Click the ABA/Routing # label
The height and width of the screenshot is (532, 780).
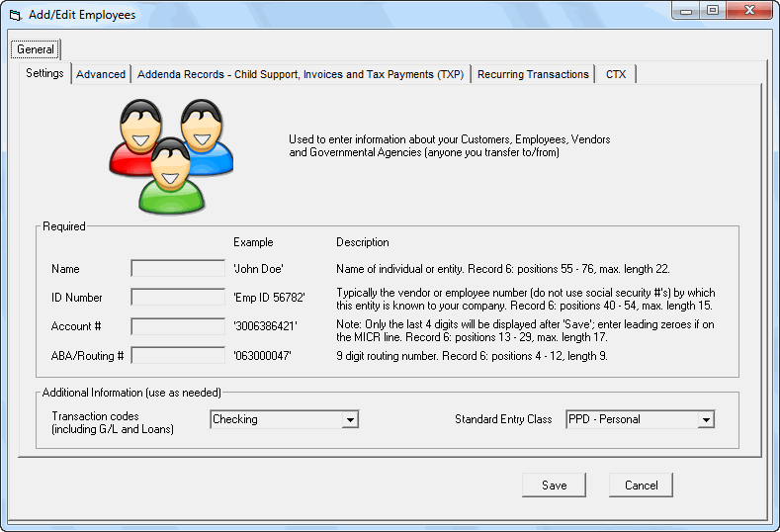click(88, 356)
